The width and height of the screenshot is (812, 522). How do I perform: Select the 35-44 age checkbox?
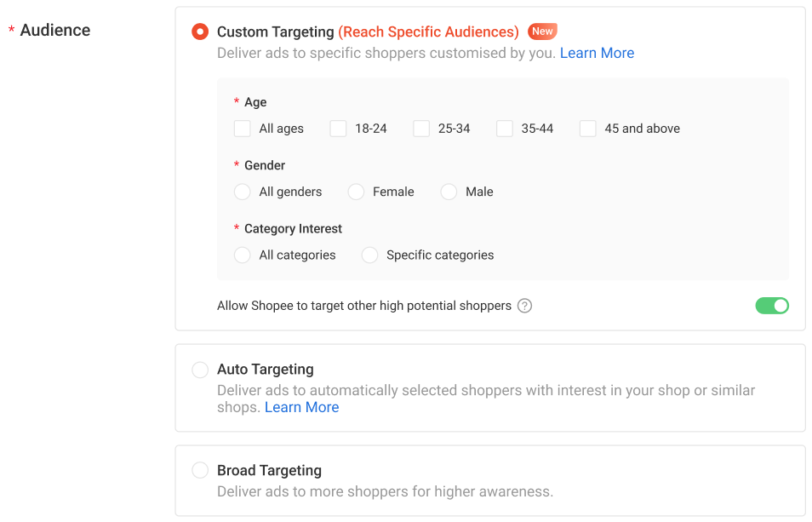point(505,129)
